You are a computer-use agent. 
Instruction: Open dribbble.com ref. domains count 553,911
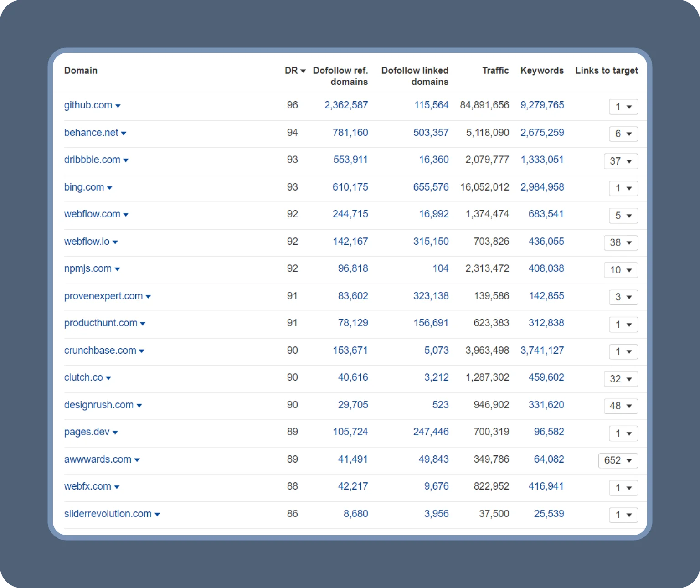[350, 160]
